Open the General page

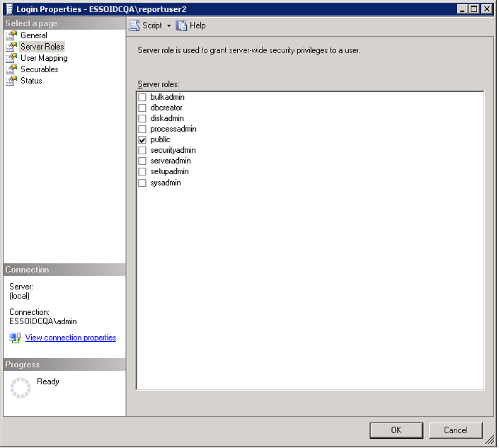(x=34, y=35)
